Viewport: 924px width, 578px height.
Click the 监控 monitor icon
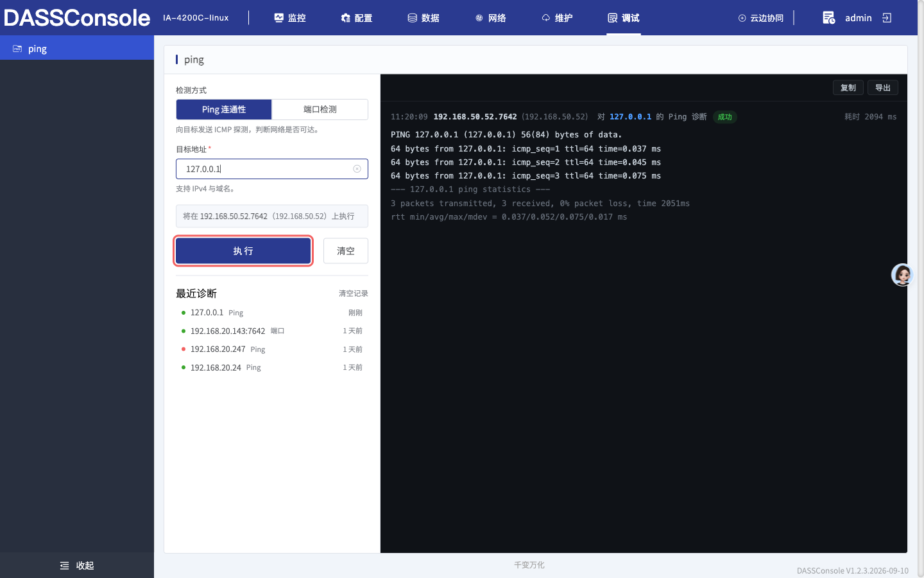(279, 18)
